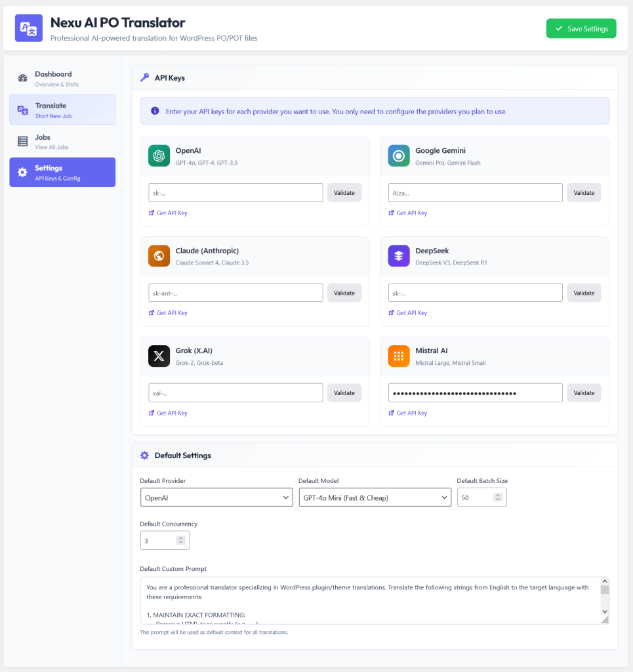Focus the DeepSeek sk-... key field

click(x=476, y=293)
